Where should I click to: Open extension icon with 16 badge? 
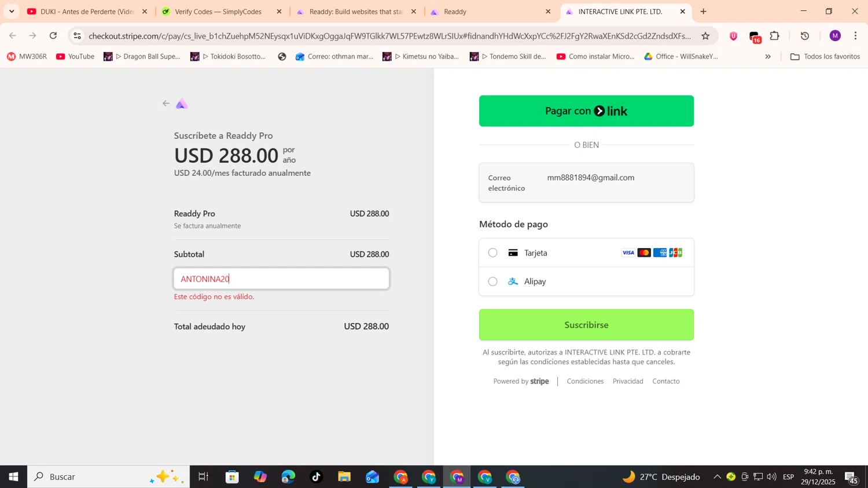point(755,37)
